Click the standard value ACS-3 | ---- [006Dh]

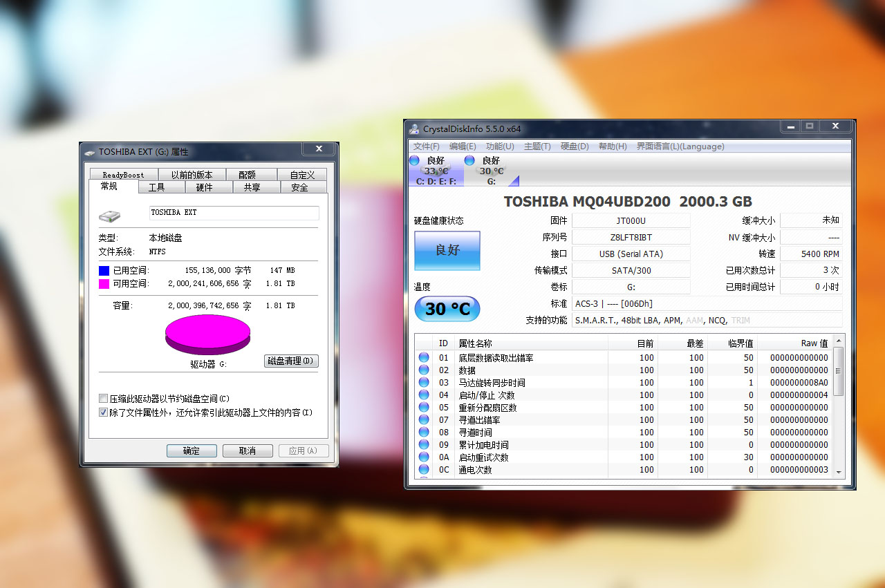tap(707, 303)
